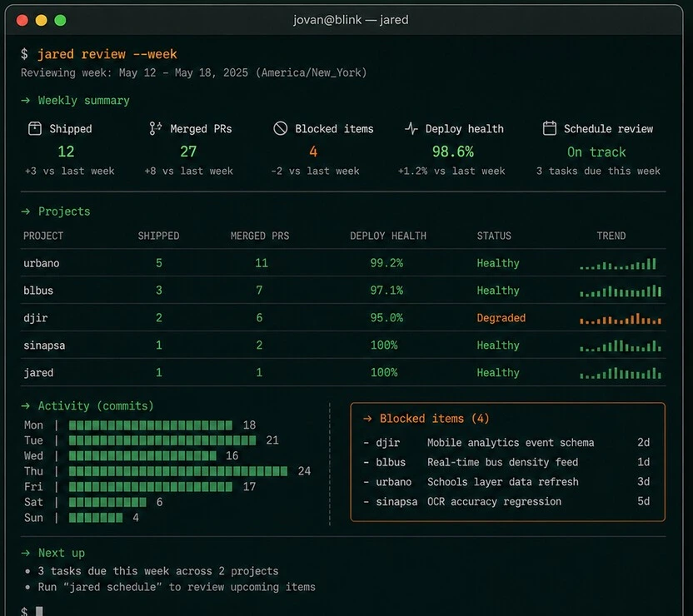This screenshot has height=616, width=693.
Task: Click '+3 vs last week' text
Action: point(70,171)
